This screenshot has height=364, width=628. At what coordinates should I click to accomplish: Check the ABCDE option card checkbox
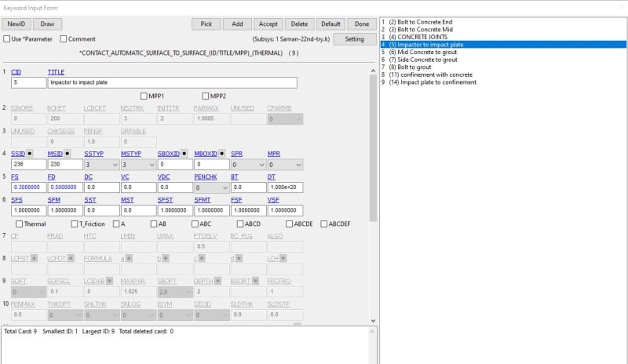pos(289,224)
